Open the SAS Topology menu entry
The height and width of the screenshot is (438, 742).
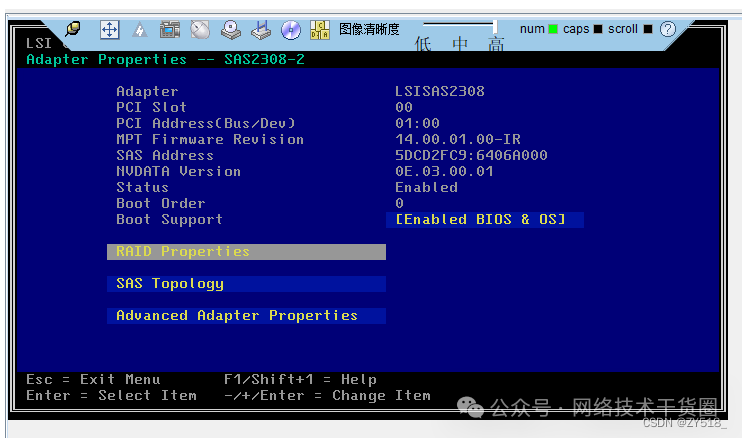click(247, 284)
